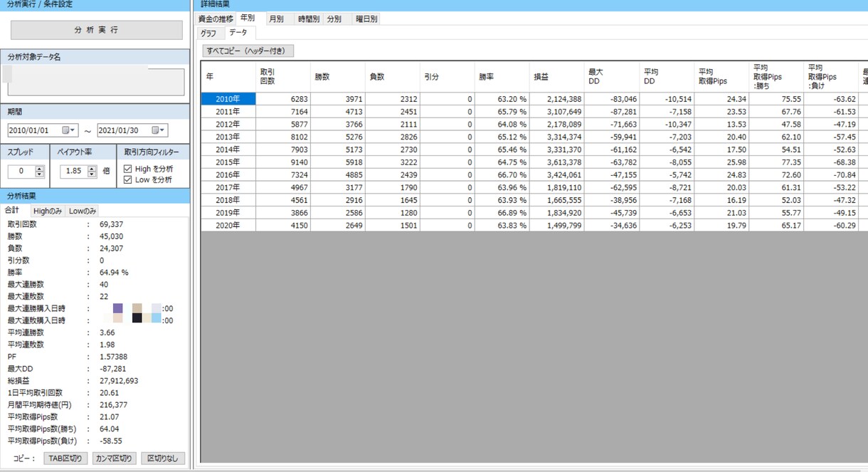Click the カンマ区切り copy button
Screen dimensions: 868x472
click(114, 458)
